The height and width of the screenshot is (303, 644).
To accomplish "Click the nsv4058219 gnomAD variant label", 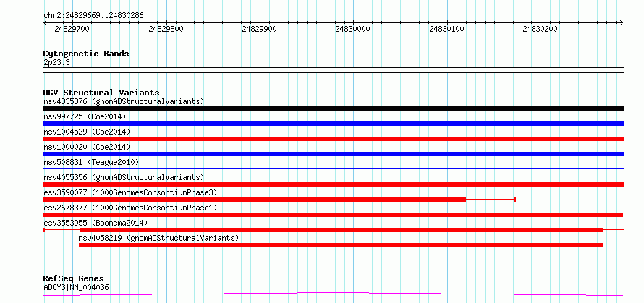I will pyautogui.click(x=158, y=238).
